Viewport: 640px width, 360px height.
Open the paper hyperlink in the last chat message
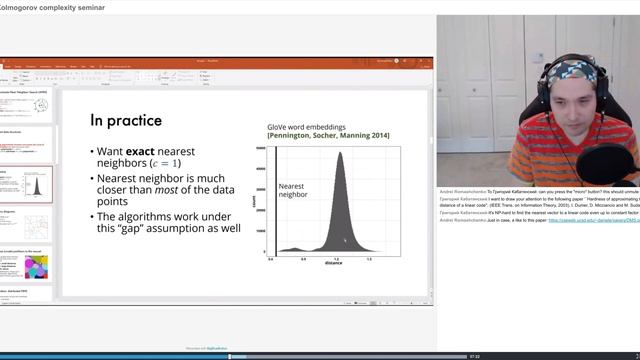pos(594,220)
